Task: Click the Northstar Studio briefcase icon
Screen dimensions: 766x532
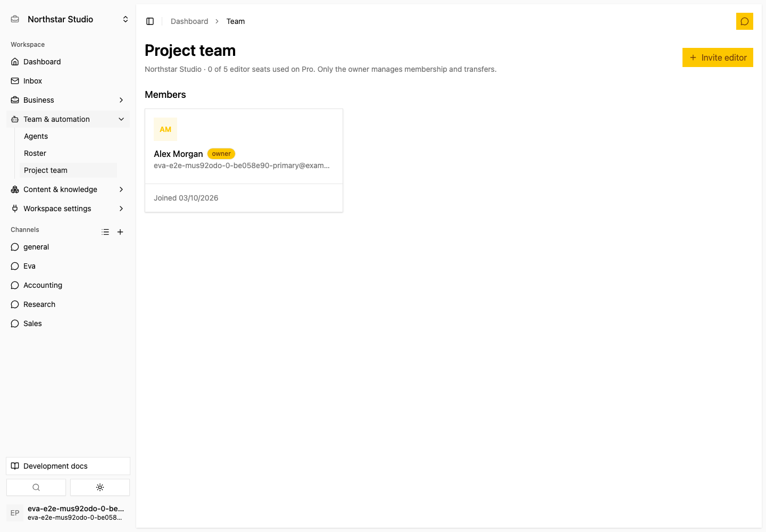Action: 15,19
